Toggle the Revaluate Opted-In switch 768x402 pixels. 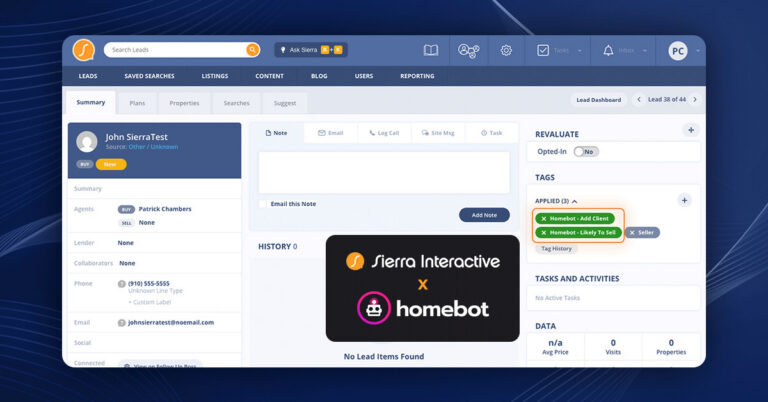click(586, 152)
